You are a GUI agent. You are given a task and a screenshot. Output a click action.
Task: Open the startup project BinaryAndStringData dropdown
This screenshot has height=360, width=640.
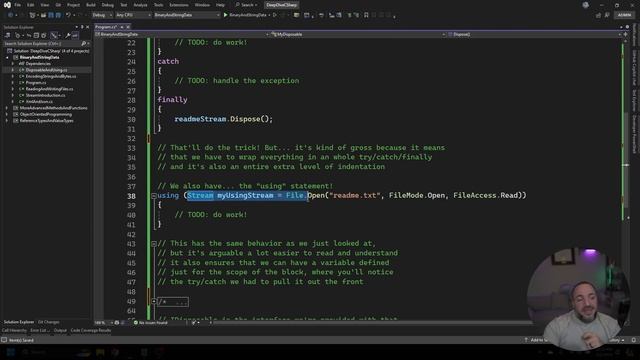click(187, 15)
